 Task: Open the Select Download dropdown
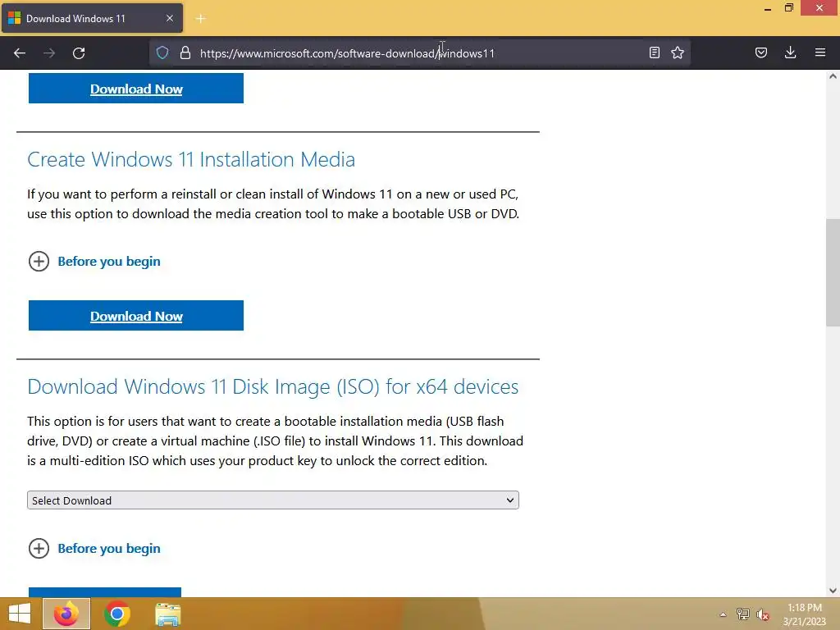(x=273, y=500)
